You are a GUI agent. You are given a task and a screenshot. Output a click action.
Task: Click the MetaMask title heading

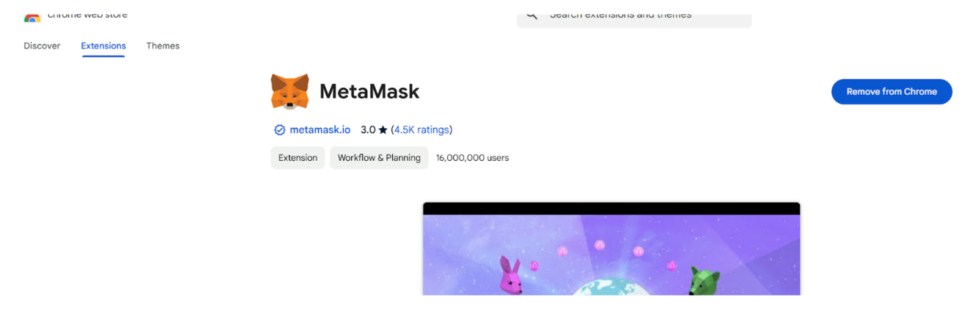point(369,92)
